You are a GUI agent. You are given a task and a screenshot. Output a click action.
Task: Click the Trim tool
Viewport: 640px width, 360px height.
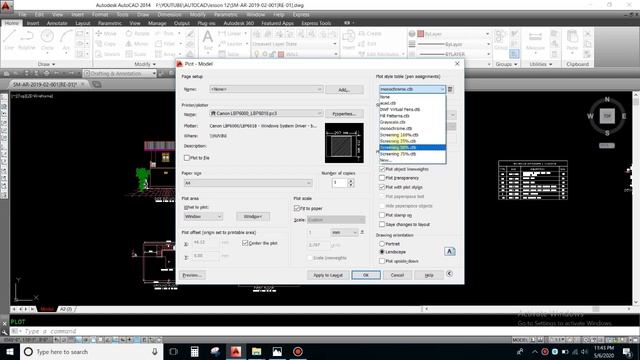pos(165,33)
